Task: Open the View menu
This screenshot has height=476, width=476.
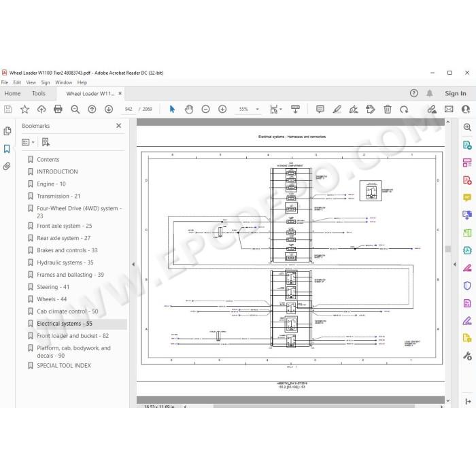Action: coord(31,82)
